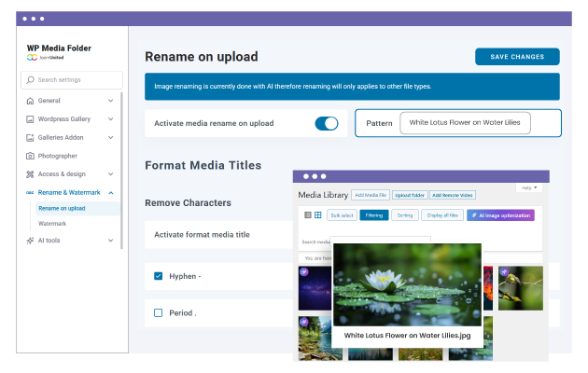588x373 pixels.
Task: Click the Search settings field
Action: point(70,80)
